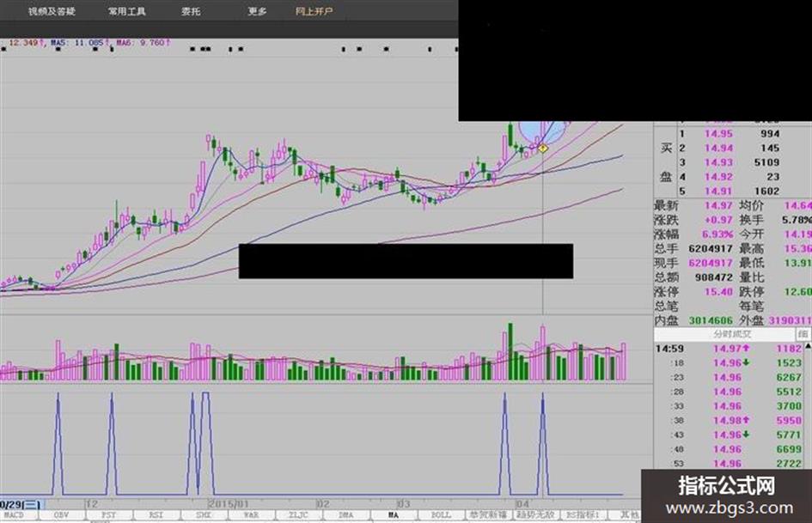The height and width of the screenshot is (523, 812).
Task: Switch to the MACD indicator tab
Action: tap(14, 515)
